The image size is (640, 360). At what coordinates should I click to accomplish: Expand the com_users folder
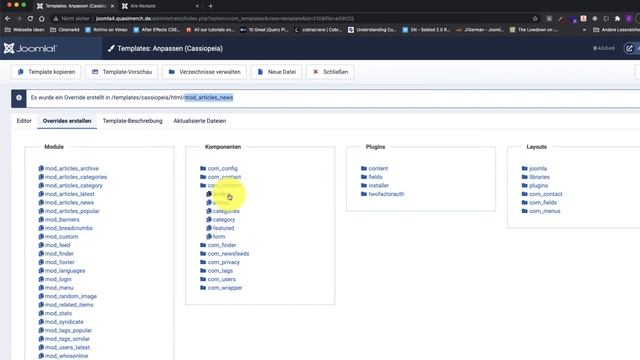click(x=218, y=279)
